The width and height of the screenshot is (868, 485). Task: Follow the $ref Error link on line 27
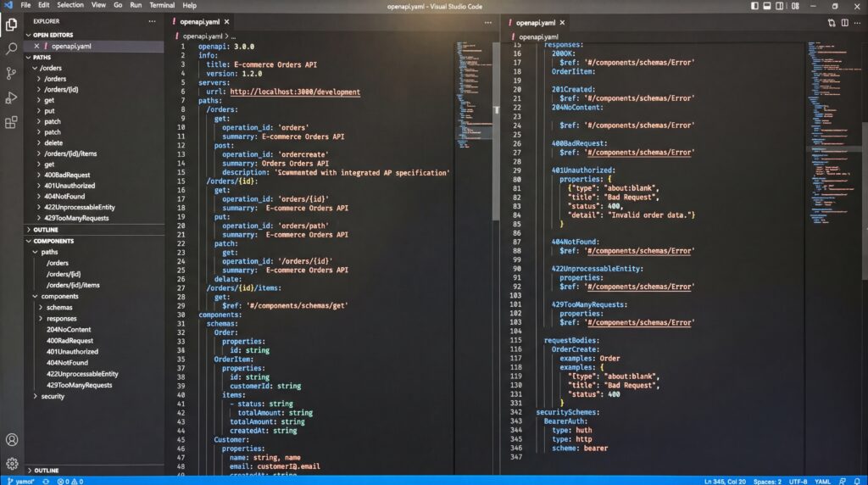639,153
